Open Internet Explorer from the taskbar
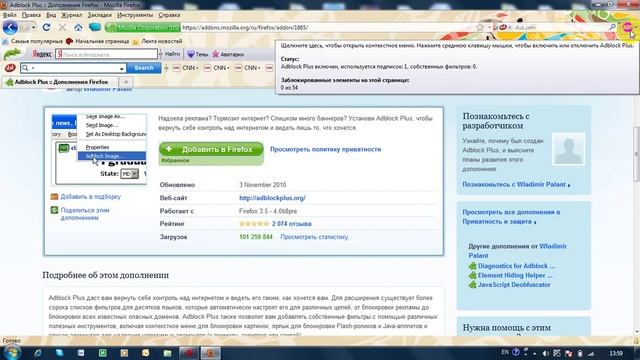This screenshot has height=360, width=640. pyautogui.click(x=38, y=353)
